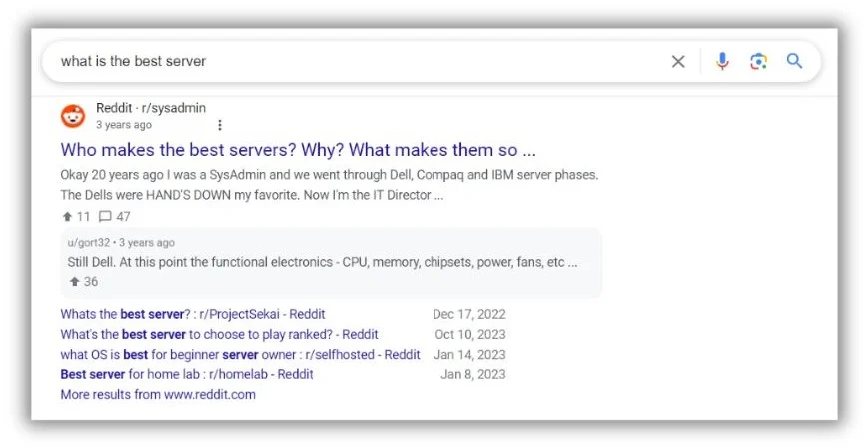Viewport: 868px width, 448px height.
Task: Click the comments bubble icon beside 47
Action: click(x=105, y=216)
